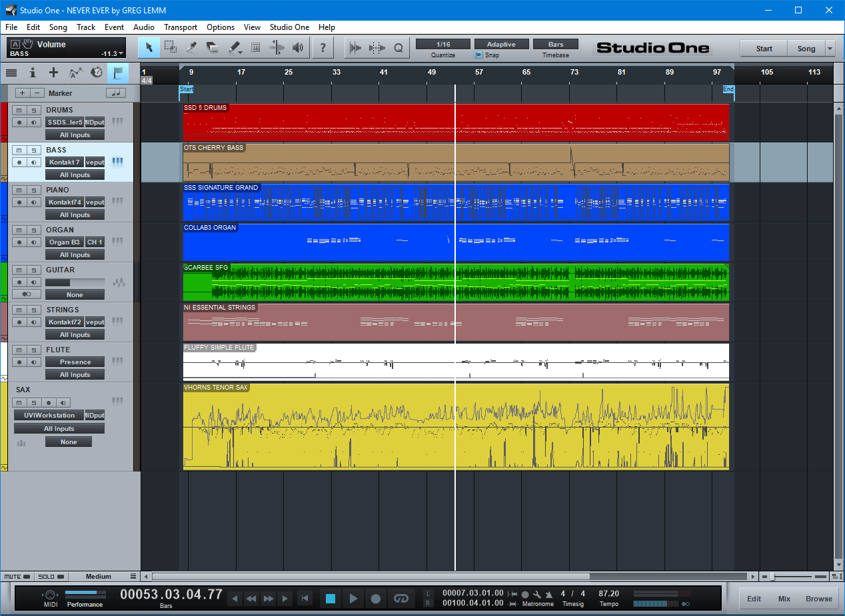
Task: Open the Audio menu
Action: 143,27
